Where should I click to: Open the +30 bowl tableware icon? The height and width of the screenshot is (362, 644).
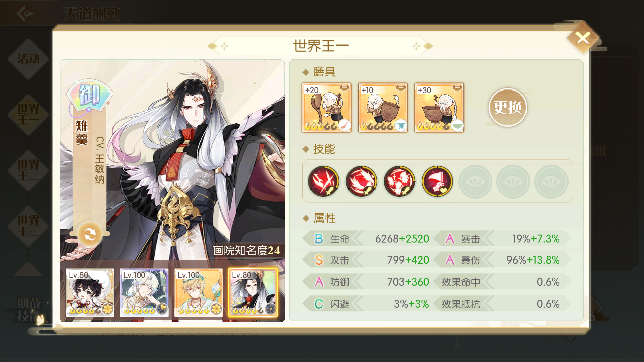(439, 108)
